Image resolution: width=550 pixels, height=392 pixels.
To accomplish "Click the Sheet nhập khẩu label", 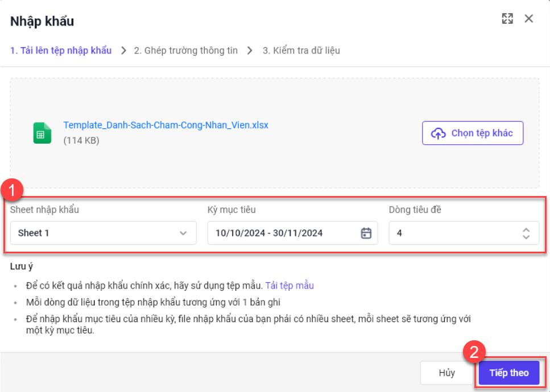I will pos(44,210).
